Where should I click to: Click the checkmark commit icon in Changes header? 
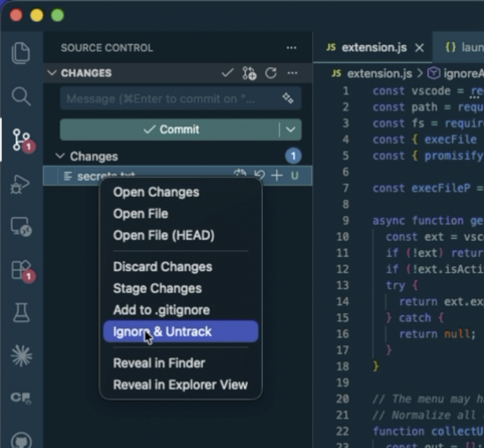[227, 73]
